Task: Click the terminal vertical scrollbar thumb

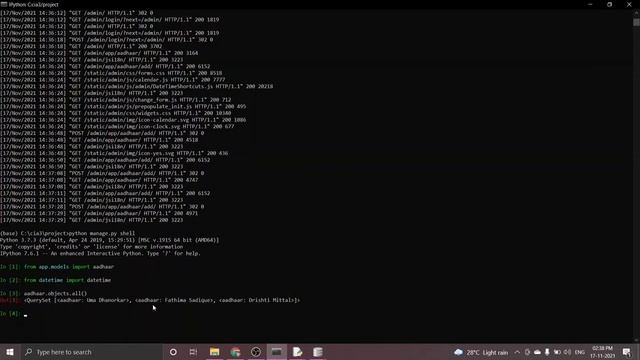Action: click(636, 22)
